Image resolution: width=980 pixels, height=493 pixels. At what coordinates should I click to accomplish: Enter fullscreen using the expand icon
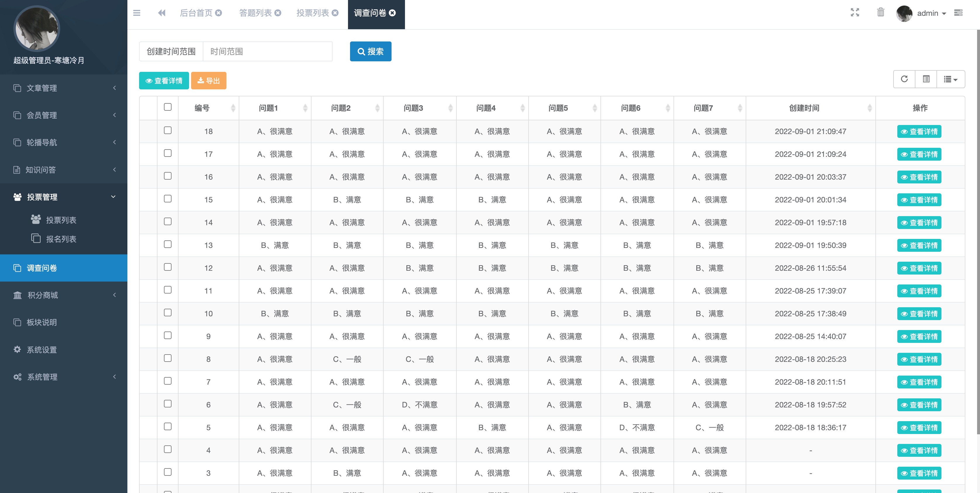click(855, 13)
